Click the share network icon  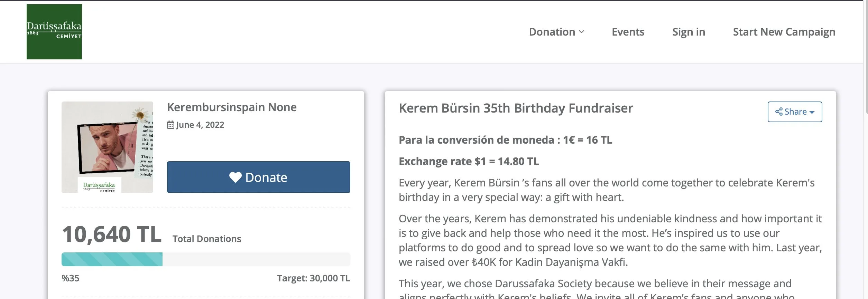[x=779, y=112]
